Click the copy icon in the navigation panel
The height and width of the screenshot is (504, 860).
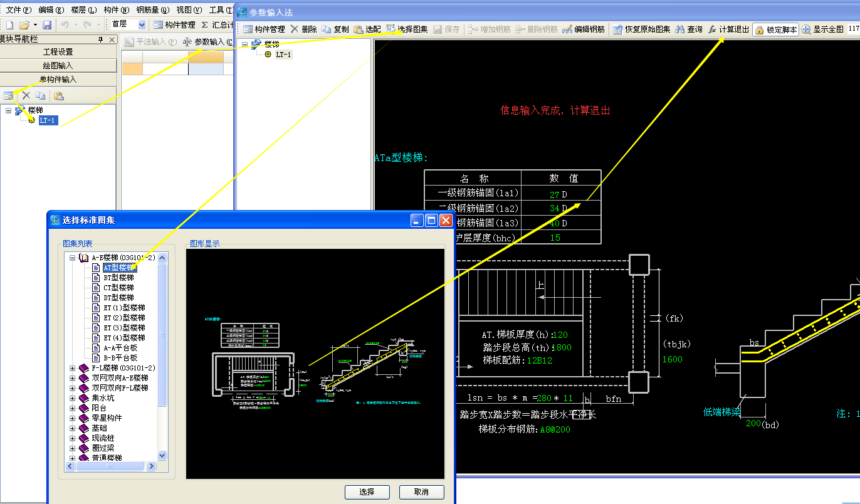(41, 95)
